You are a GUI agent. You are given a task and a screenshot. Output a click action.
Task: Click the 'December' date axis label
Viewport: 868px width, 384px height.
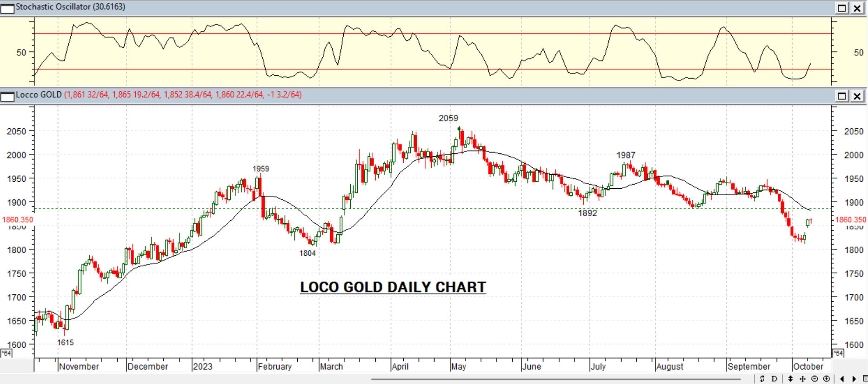point(147,366)
